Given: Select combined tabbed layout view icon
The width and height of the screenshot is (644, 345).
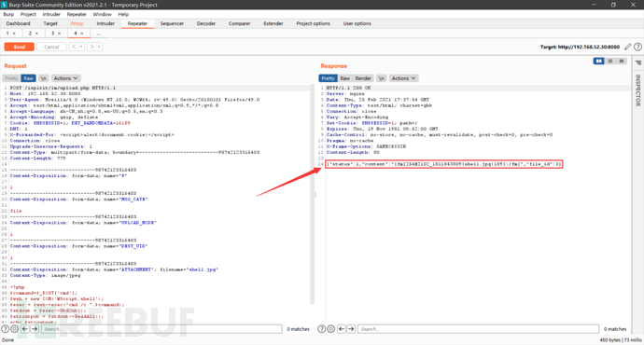Looking at the screenshot, I should click(622, 62).
